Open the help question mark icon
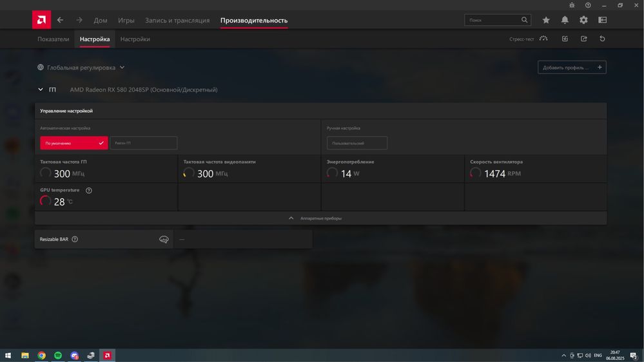 (588, 5)
